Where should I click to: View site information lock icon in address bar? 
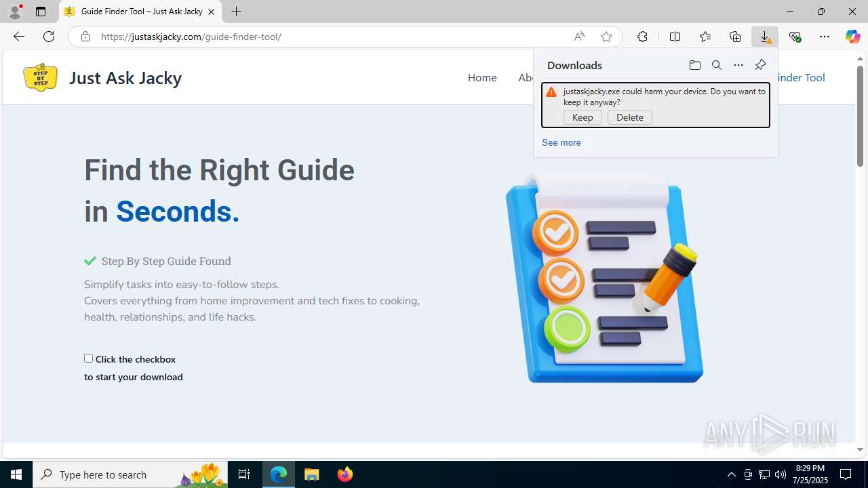(x=85, y=37)
